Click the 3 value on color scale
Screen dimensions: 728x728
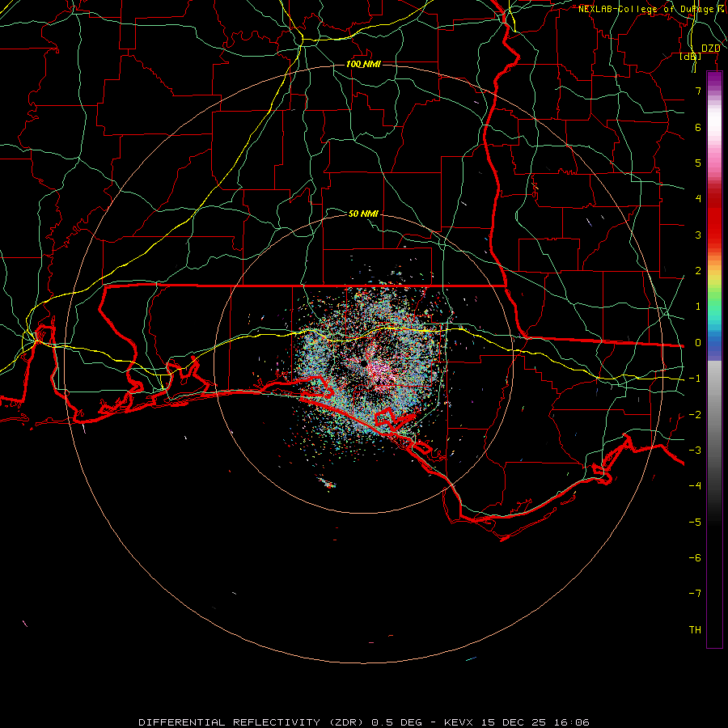[698, 235]
